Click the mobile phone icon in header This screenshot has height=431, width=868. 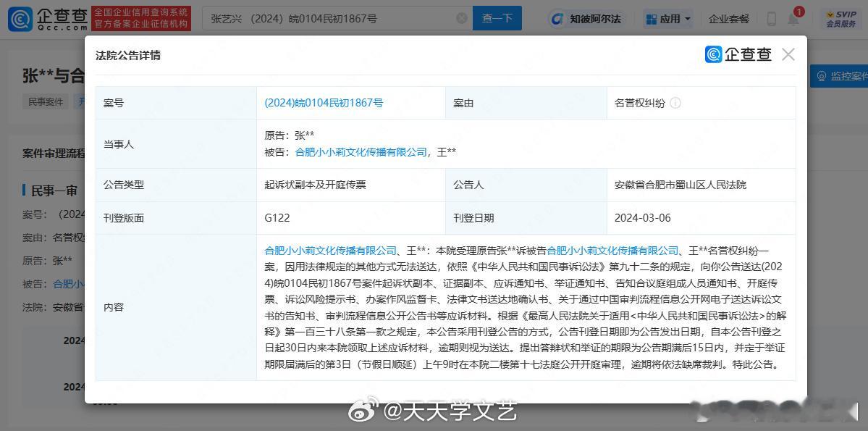click(771, 19)
